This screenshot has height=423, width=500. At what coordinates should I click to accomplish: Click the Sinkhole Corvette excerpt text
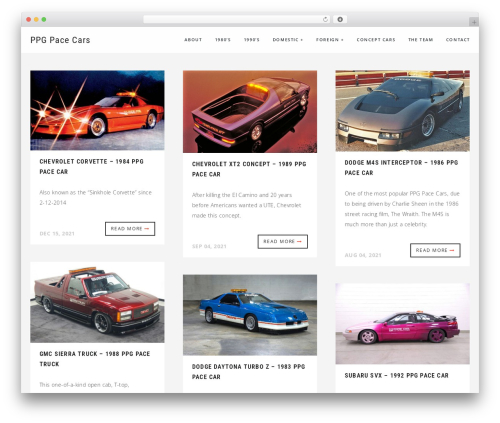pos(96,197)
